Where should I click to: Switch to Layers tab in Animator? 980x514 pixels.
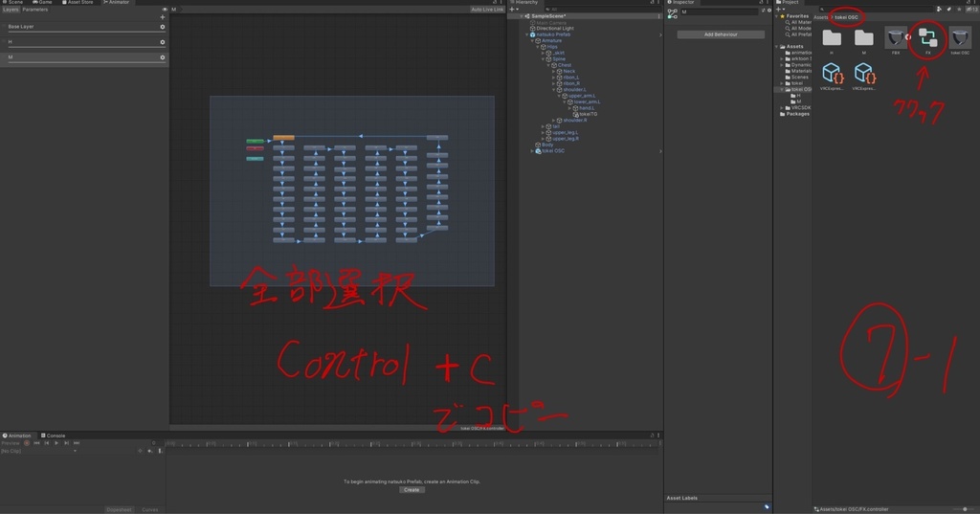pyautogui.click(x=11, y=10)
